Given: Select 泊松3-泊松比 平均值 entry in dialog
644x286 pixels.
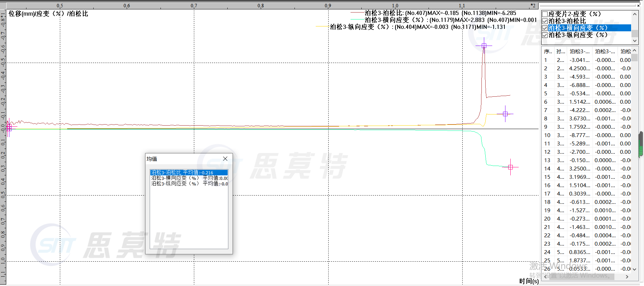Looking at the screenshot, I should tap(189, 173).
